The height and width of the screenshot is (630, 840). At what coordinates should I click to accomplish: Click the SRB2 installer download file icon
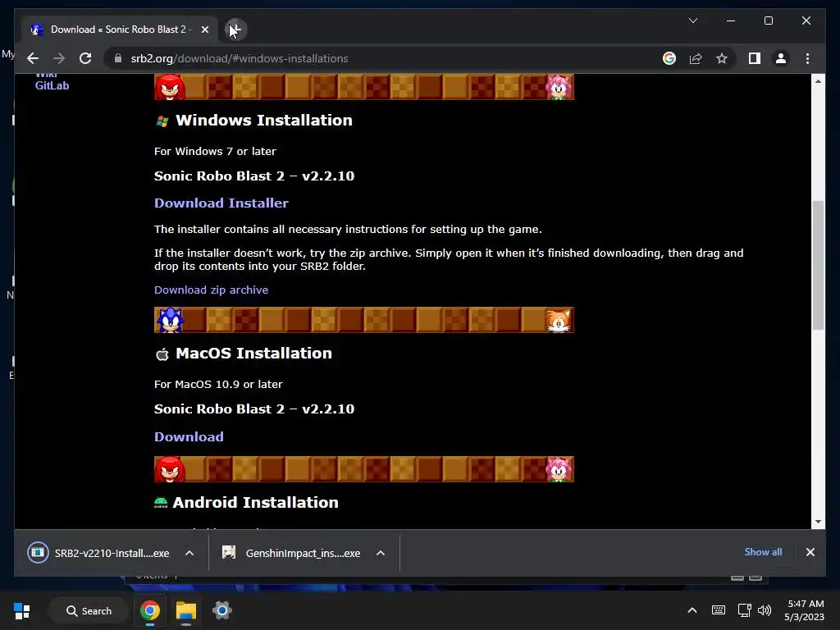38,552
